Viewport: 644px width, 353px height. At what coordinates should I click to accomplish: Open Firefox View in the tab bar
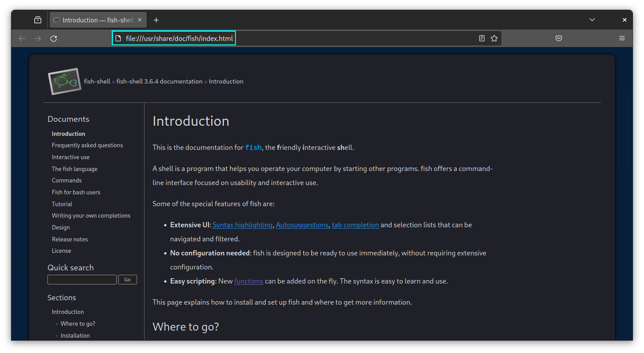38,19
